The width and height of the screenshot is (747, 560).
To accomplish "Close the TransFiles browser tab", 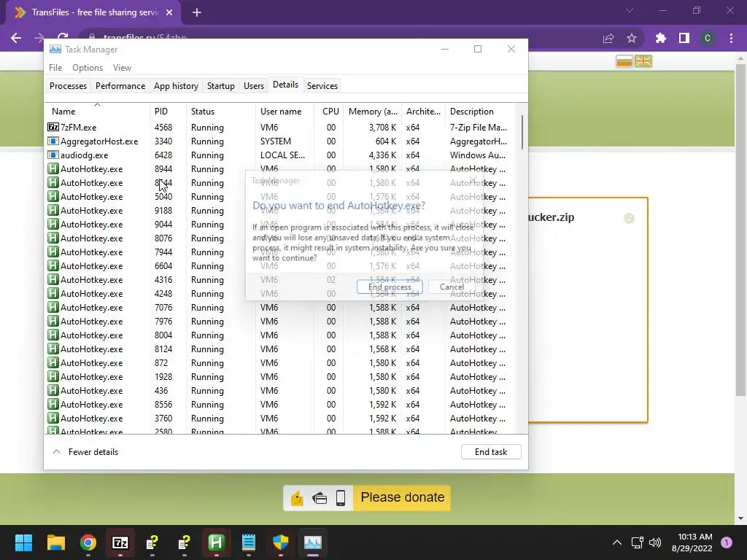I will 169,12.
